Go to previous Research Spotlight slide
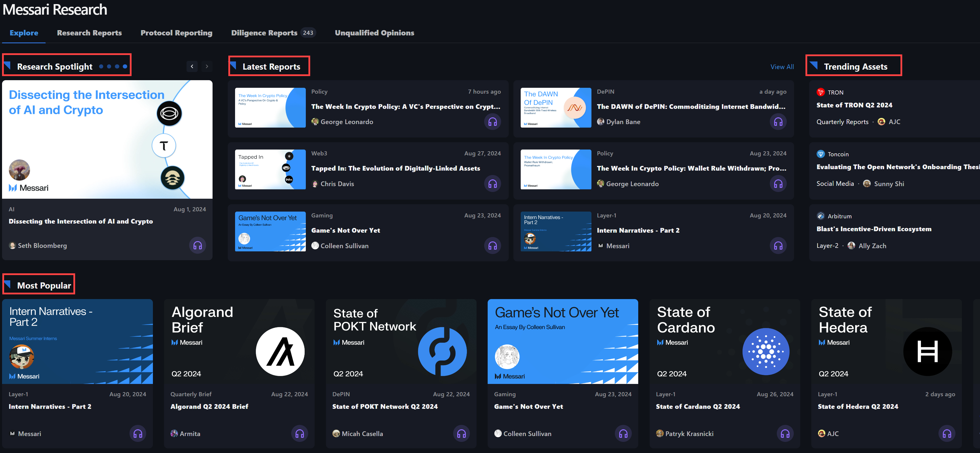 [192, 66]
